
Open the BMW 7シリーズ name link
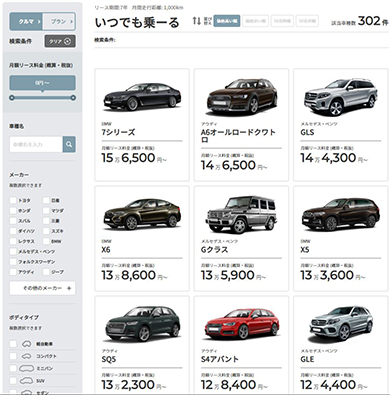[118, 132]
